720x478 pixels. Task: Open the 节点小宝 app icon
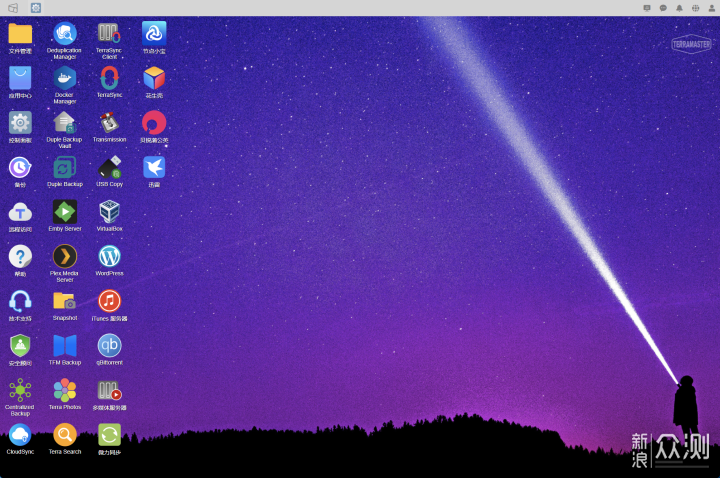pyautogui.click(x=154, y=34)
